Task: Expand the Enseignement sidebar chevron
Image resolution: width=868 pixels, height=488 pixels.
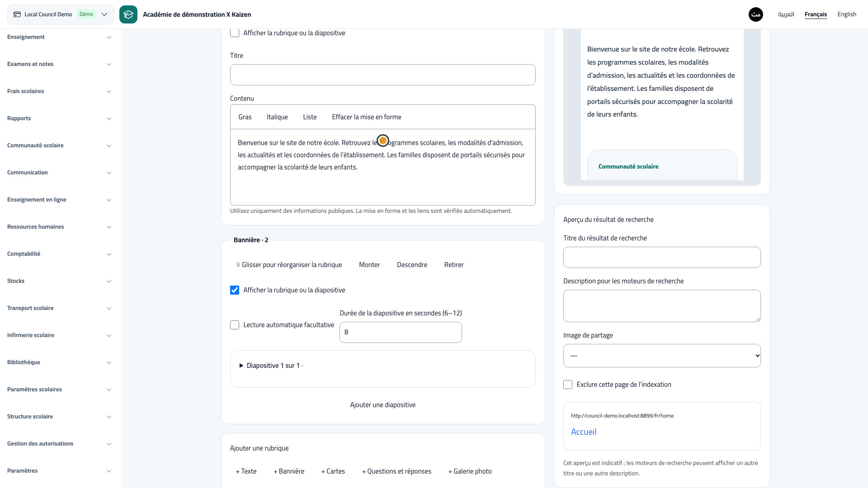Action: click(109, 38)
